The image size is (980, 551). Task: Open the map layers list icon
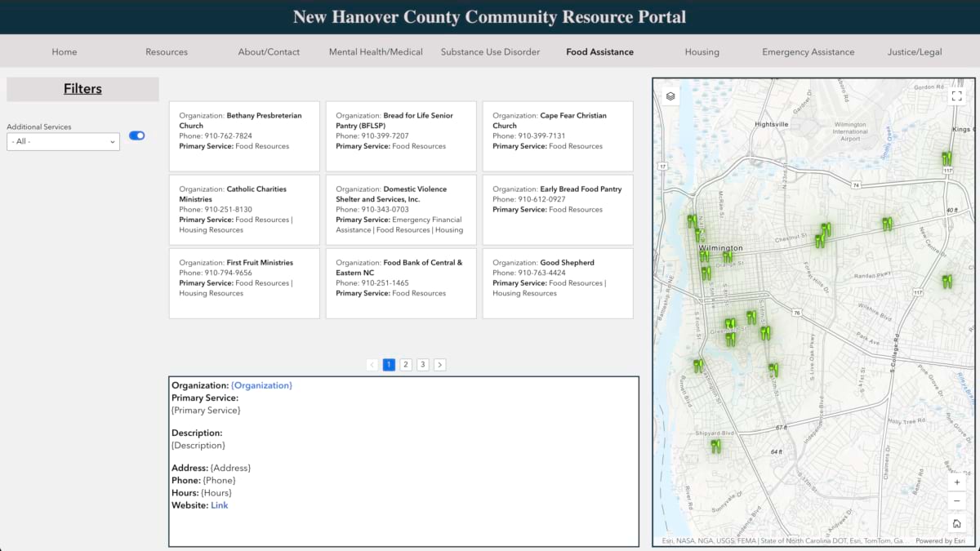pos(670,96)
